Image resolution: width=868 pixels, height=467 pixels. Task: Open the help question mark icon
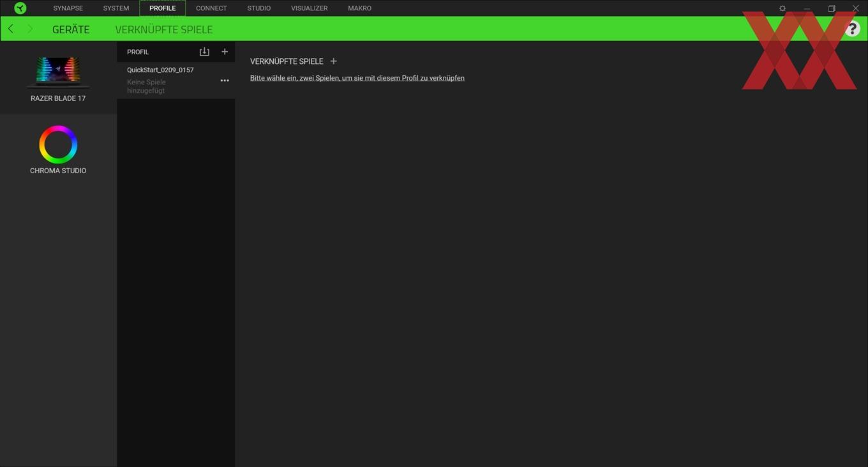(852, 29)
